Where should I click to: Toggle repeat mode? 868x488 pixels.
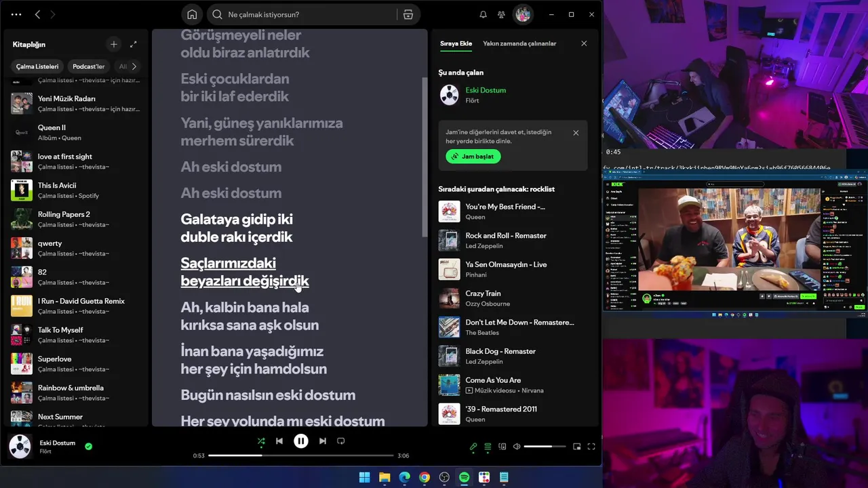pos(341,441)
